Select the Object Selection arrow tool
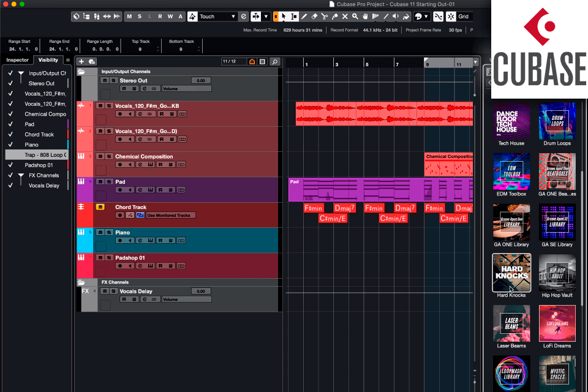 click(284, 17)
